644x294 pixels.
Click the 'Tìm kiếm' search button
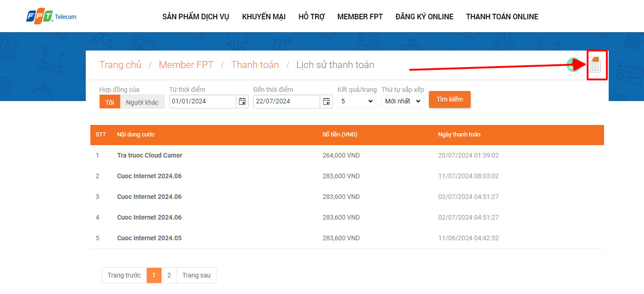[x=450, y=100]
